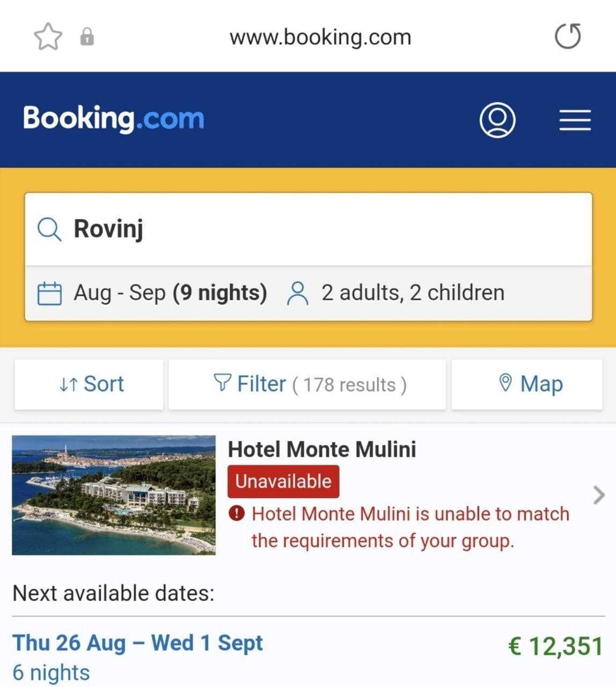Open the user profile icon
The height and width of the screenshot is (687, 616).
[x=497, y=120]
